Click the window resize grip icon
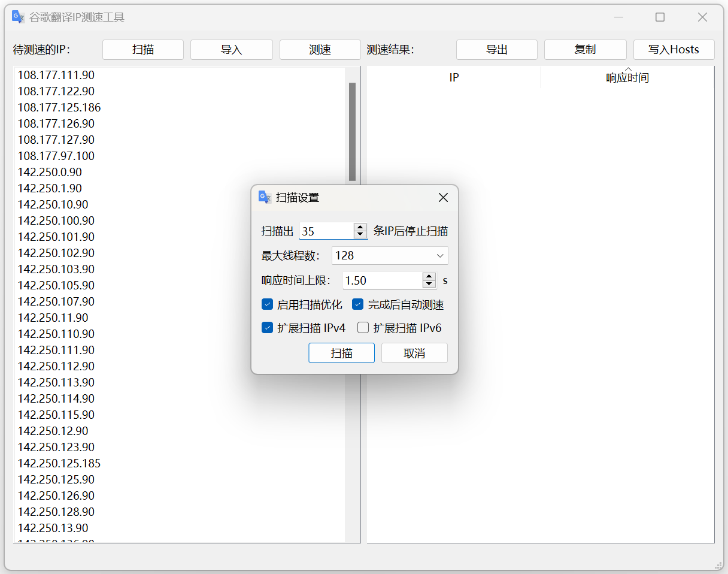728x574 pixels. [718, 565]
